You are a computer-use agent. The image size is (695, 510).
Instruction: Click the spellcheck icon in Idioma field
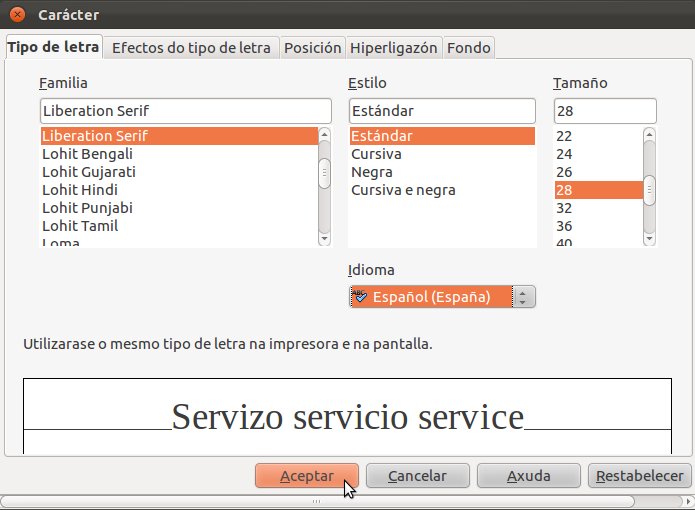(359, 296)
